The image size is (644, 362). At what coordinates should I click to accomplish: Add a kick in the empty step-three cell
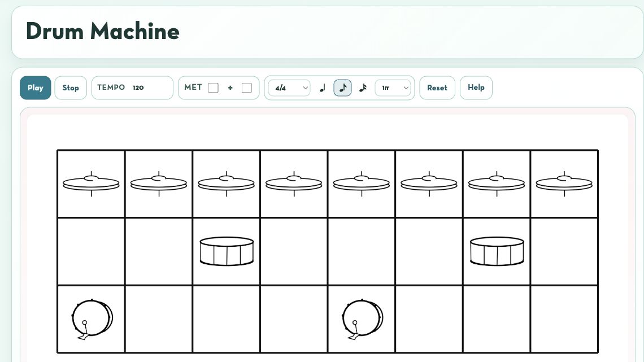[227, 319]
